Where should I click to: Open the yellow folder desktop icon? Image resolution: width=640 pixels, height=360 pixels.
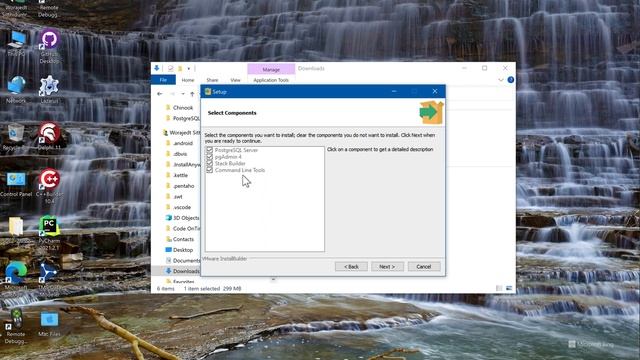coord(16,227)
